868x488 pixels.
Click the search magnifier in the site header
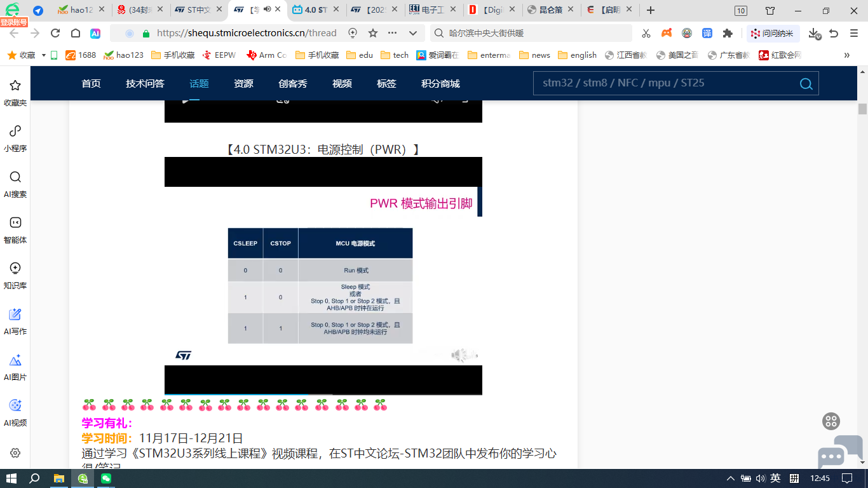[x=806, y=84]
